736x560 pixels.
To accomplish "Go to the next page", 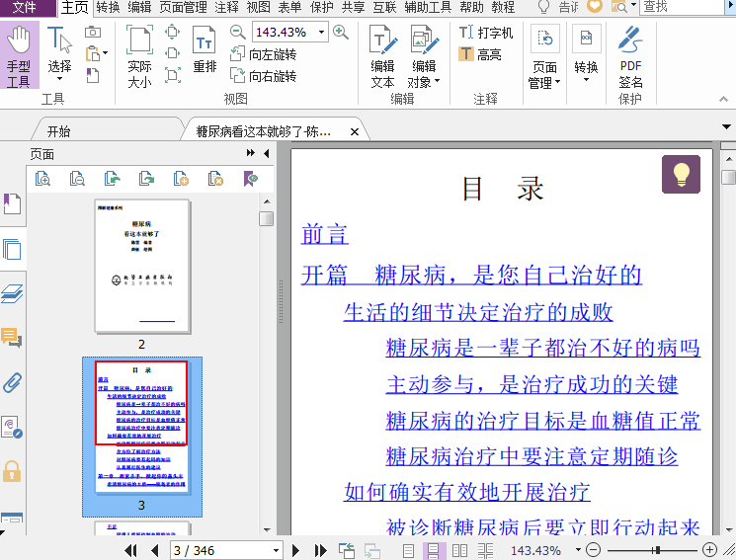I will tap(295, 550).
